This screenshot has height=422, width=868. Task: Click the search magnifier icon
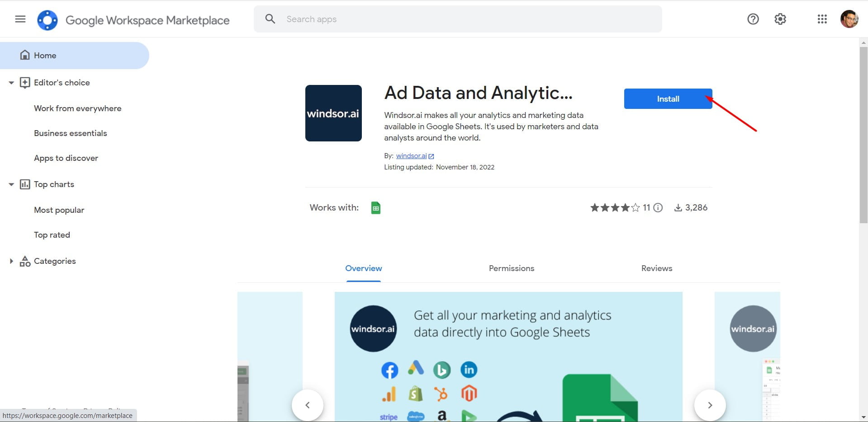click(270, 19)
